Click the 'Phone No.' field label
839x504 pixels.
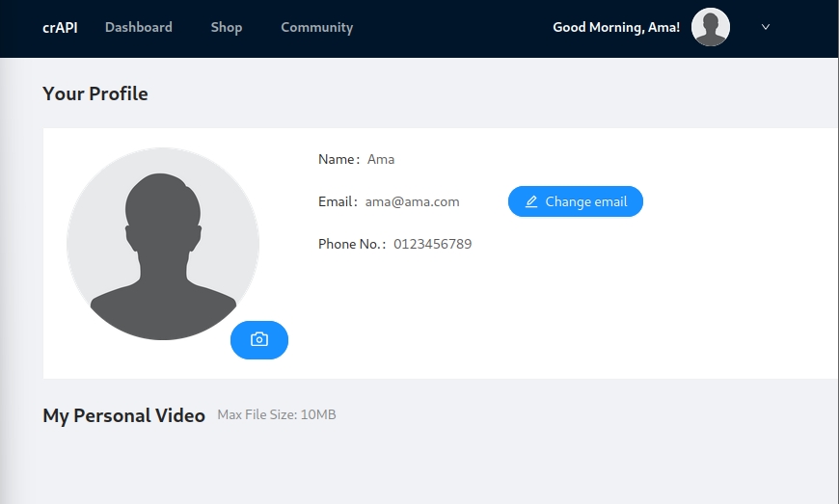click(x=350, y=244)
